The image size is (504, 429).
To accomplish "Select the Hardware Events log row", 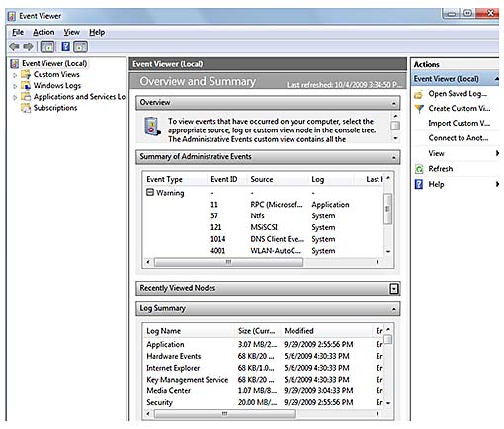I will [264, 356].
